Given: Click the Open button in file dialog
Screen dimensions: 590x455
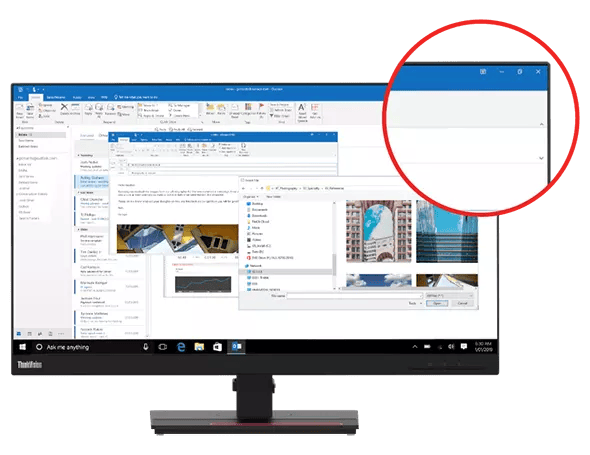Looking at the screenshot, I should 437,303.
